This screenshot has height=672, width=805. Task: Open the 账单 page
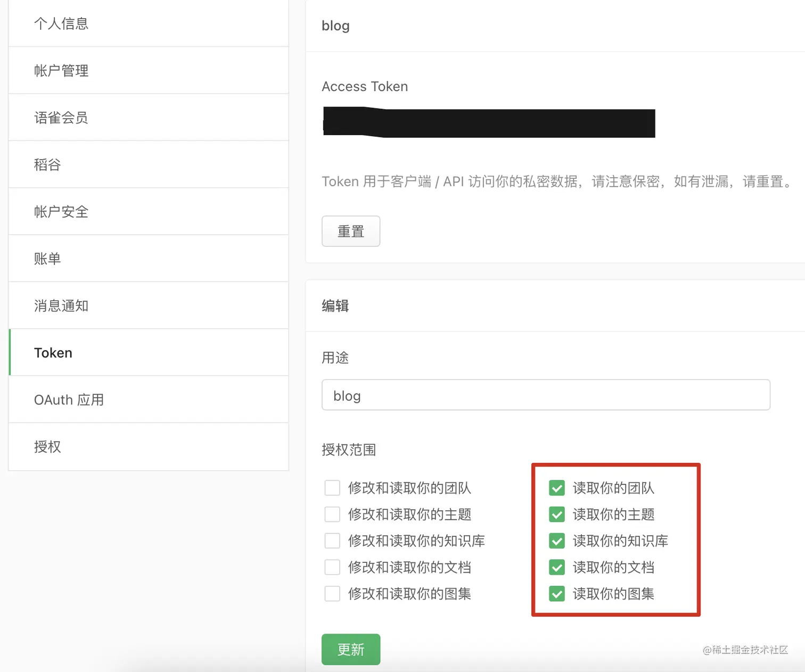(149, 259)
